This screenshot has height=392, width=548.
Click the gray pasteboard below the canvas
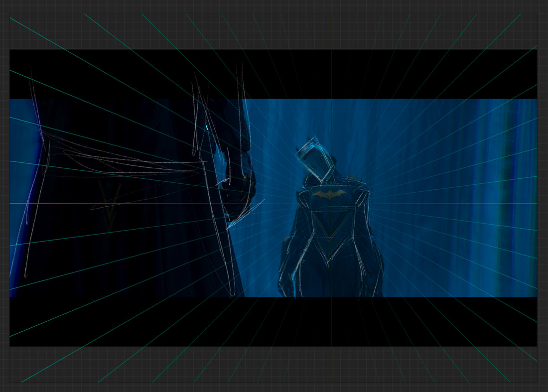pos(274,366)
